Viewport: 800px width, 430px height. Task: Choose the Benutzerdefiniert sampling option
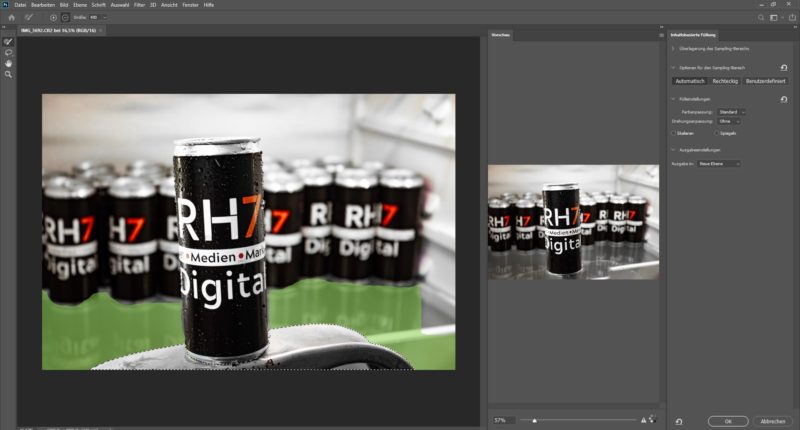pos(765,81)
